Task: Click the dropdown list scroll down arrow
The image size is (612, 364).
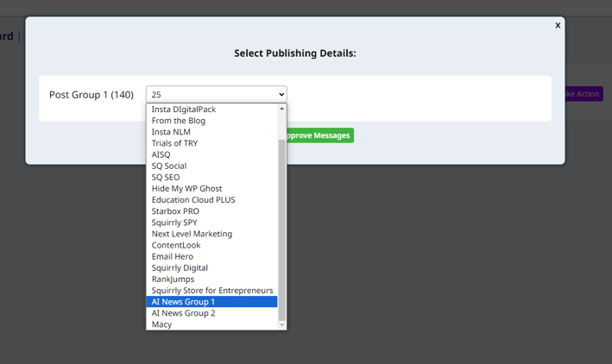Action: (281, 325)
